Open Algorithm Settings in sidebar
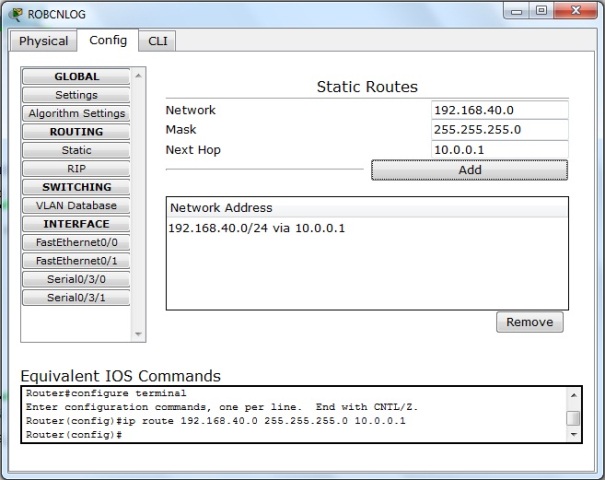 76,113
